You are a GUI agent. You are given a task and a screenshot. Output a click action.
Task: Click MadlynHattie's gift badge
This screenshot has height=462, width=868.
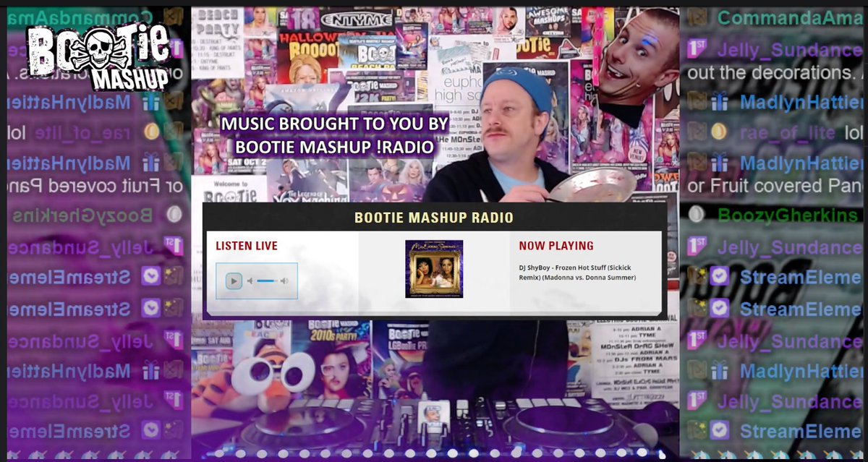(x=720, y=102)
